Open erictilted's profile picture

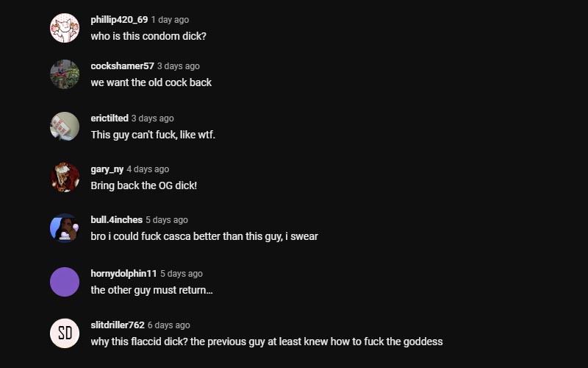coord(65,126)
